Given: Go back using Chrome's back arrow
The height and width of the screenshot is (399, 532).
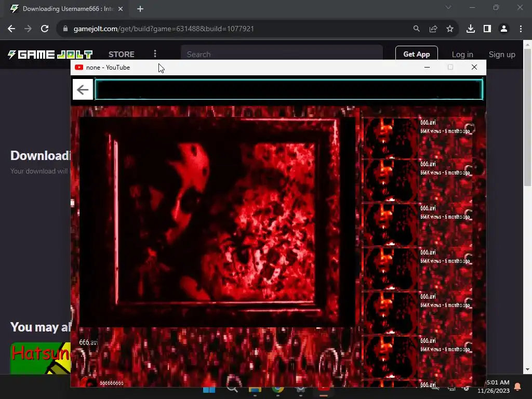Looking at the screenshot, I should pos(11,29).
